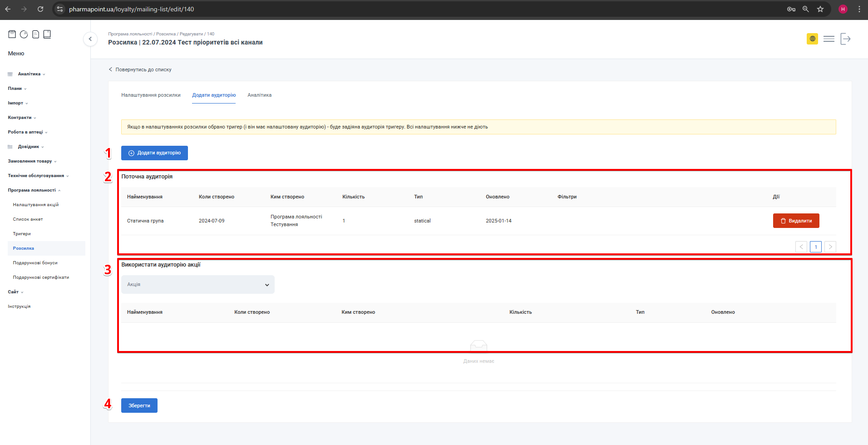Open password manager key icon

791,9
